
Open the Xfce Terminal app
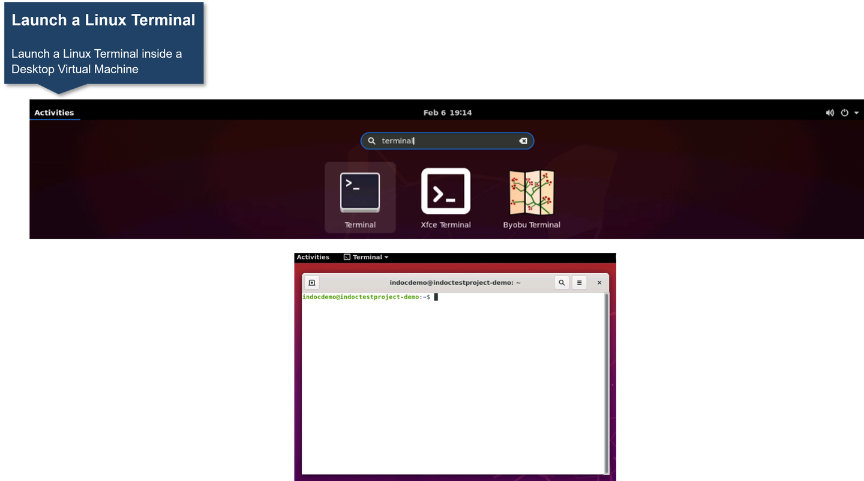pos(445,193)
